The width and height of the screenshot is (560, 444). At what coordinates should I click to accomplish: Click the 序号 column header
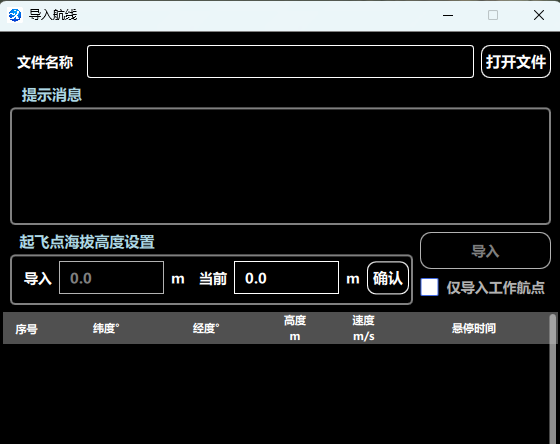26,329
